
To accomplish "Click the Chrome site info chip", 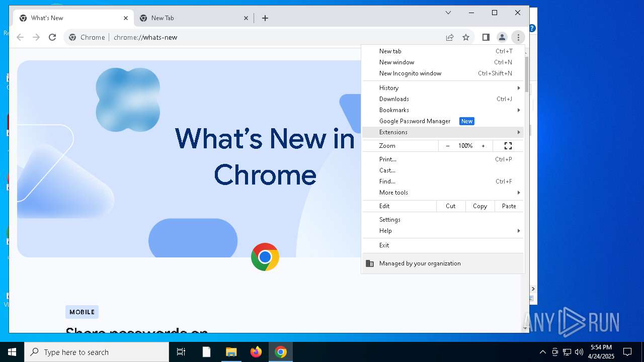I will [87, 37].
